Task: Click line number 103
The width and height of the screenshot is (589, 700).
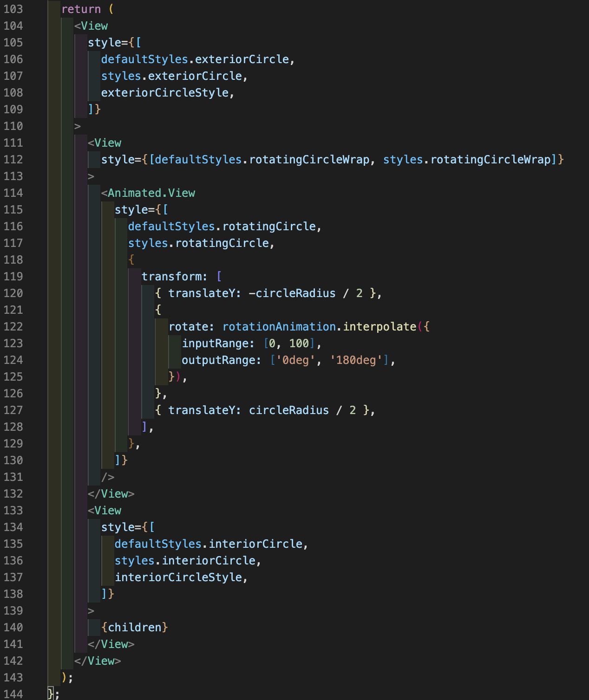Action: point(13,9)
